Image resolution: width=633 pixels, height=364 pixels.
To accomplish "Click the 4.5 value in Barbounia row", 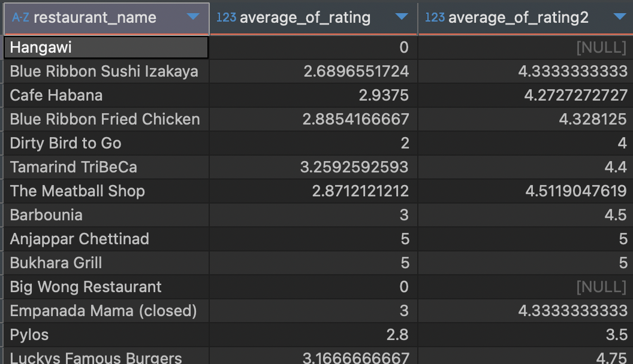I will 616,215.
